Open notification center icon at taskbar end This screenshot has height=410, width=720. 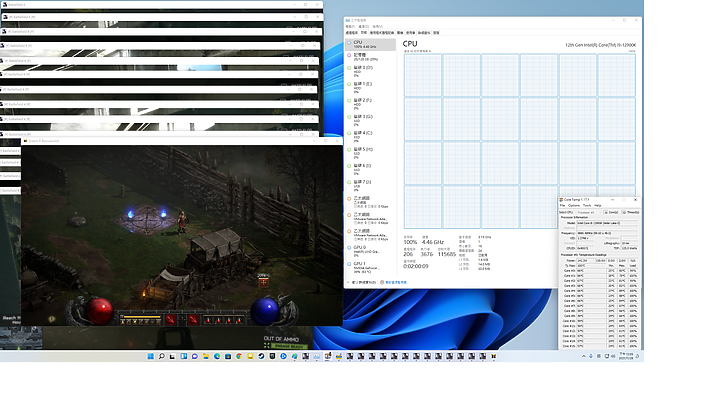click(637, 356)
